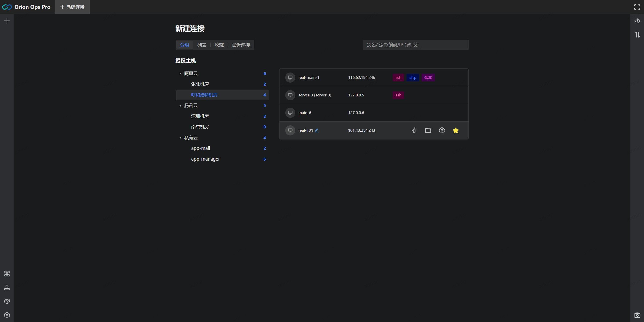Click the plus icon in left sidebar
Screen dimensions: 644x322
7,21
